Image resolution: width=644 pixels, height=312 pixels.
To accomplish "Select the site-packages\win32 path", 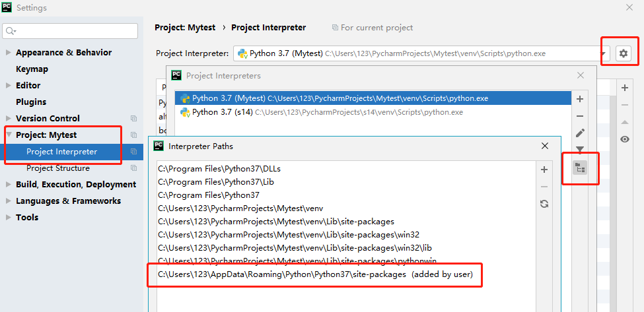I will (289, 235).
